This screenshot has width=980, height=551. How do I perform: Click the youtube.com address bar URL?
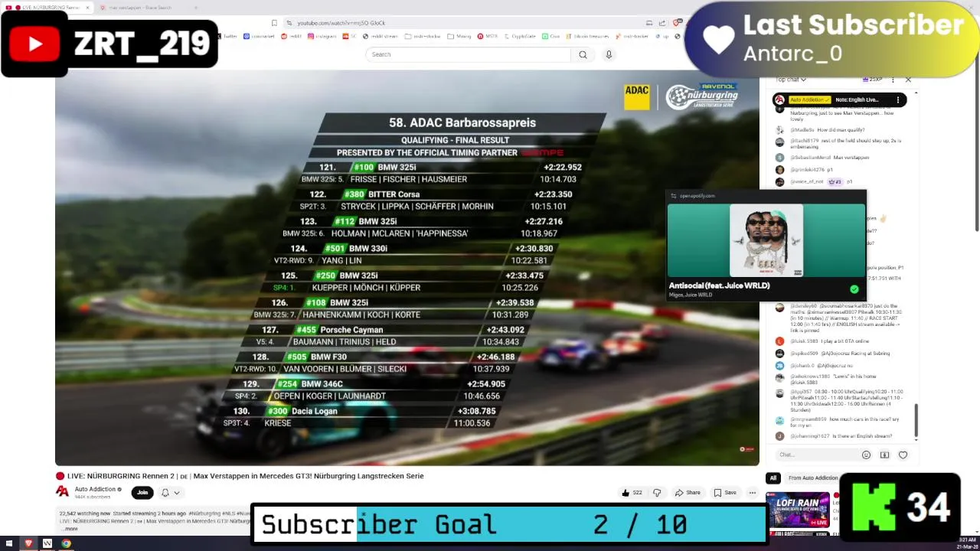pos(341,23)
